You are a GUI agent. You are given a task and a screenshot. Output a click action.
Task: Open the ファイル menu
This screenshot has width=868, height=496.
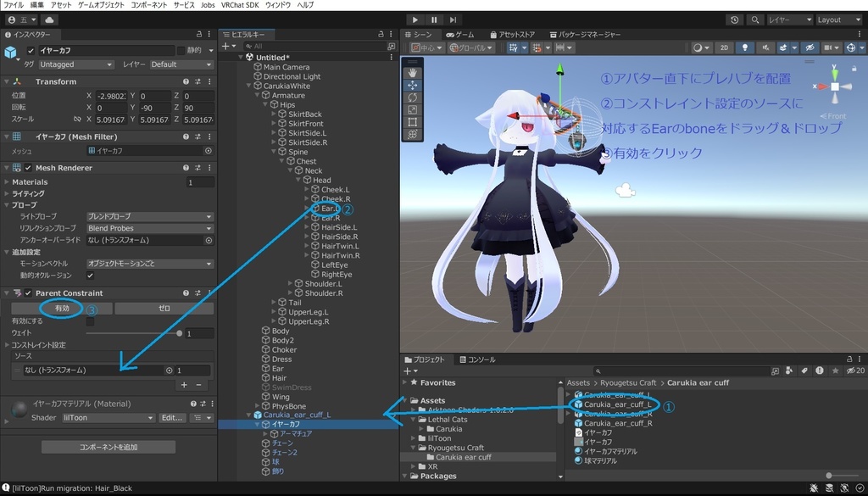tap(14, 5)
